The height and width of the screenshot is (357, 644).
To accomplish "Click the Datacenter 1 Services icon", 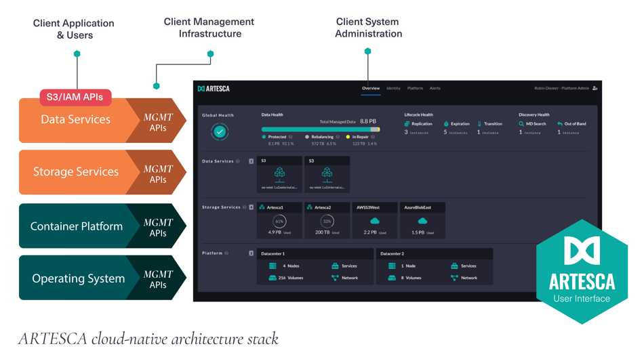I will [x=335, y=266].
